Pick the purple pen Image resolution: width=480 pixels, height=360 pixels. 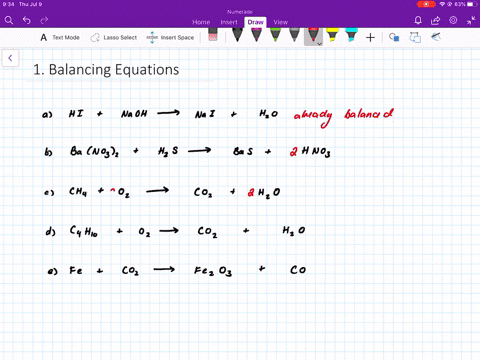click(x=256, y=35)
